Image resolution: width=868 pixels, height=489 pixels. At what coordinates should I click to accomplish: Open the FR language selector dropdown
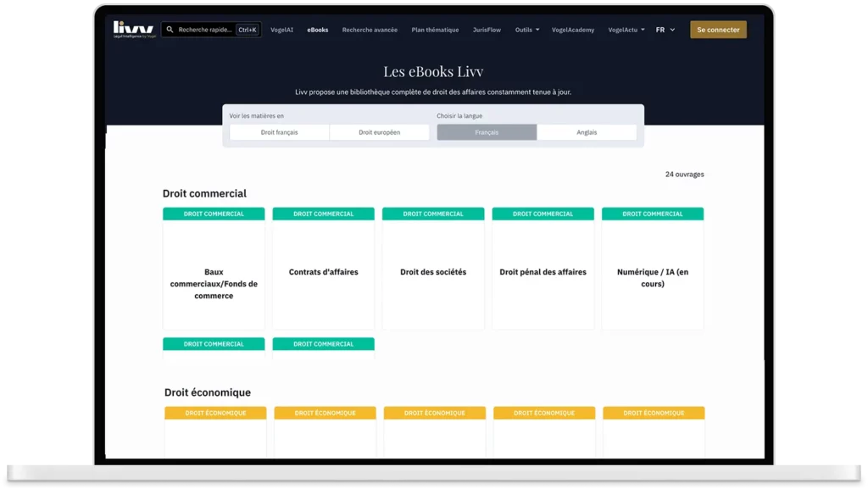(665, 30)
